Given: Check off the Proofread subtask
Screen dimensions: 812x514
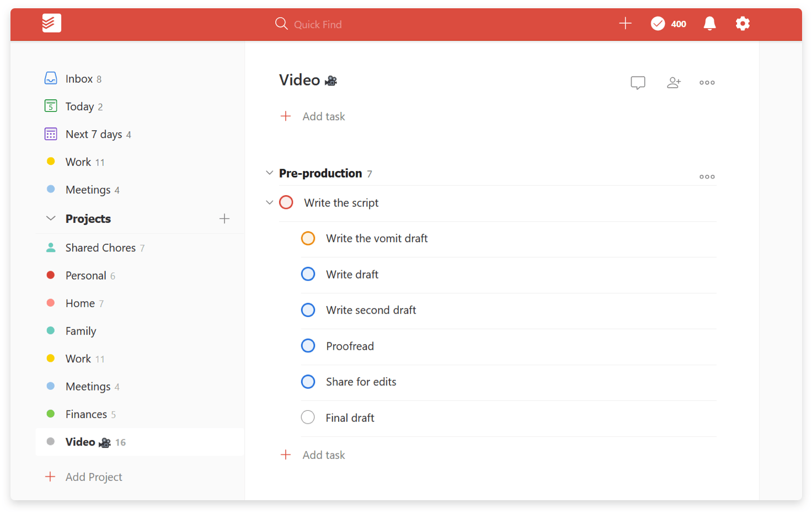Looking at the screenshot, I should coord(308,345).
